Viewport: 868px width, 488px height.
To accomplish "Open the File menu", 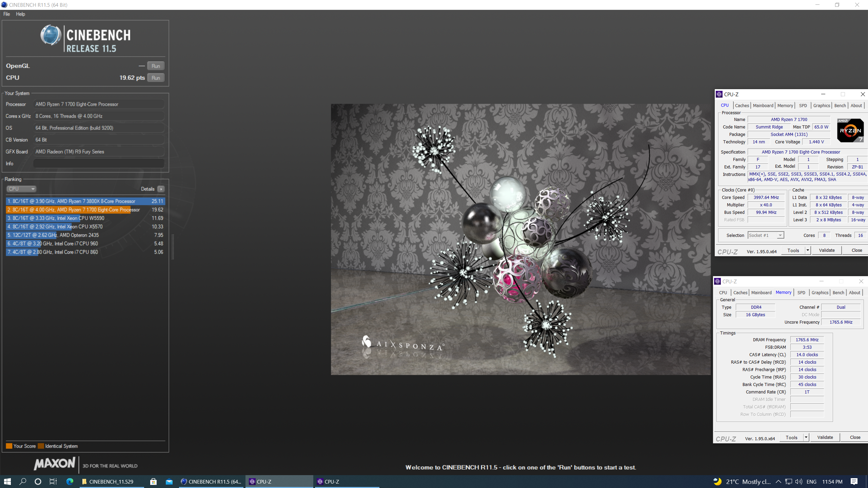I will click(6, 14).
